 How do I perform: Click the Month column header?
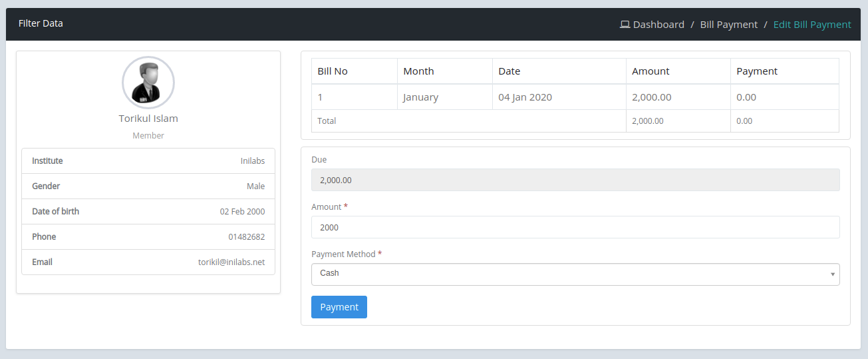click(x=445, y=71)
